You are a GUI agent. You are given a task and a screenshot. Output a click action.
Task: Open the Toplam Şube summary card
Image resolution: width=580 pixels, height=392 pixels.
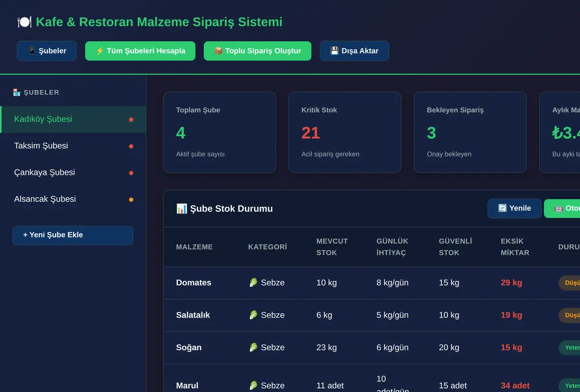[x=219, y=132]
